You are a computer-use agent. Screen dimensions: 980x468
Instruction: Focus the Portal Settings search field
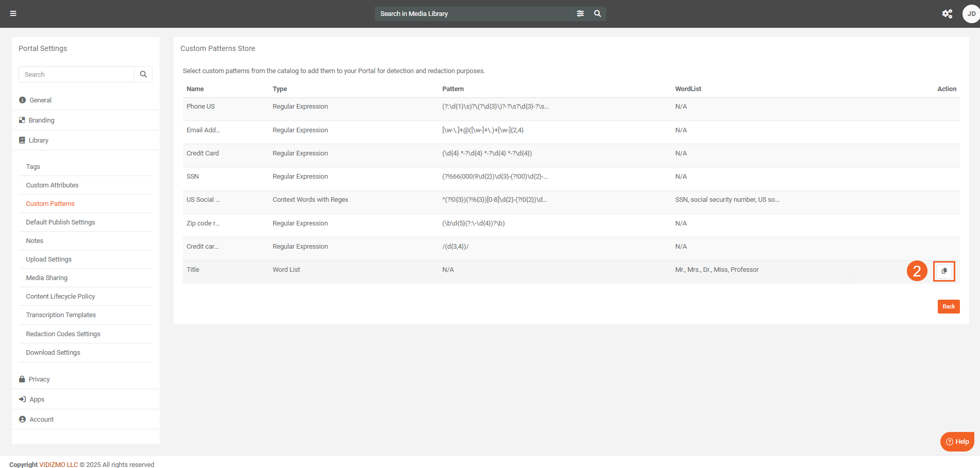[x=77, y=75]
